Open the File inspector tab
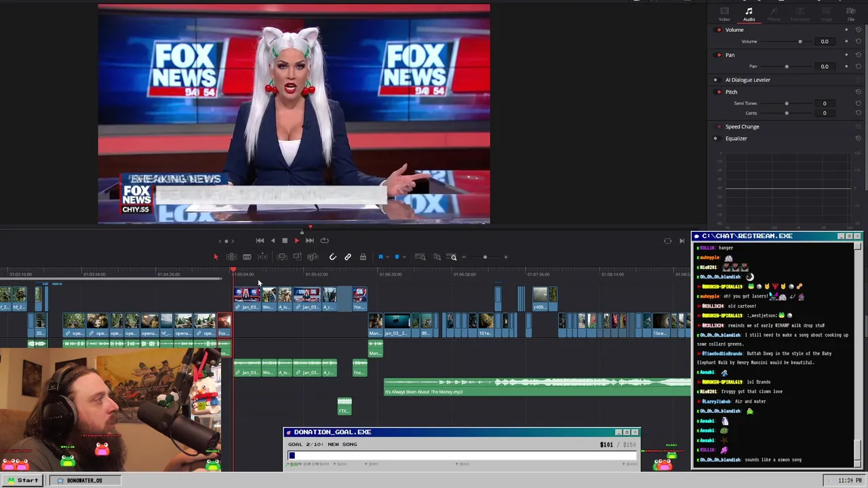This screenshot has width=868, height=488. 850,14
